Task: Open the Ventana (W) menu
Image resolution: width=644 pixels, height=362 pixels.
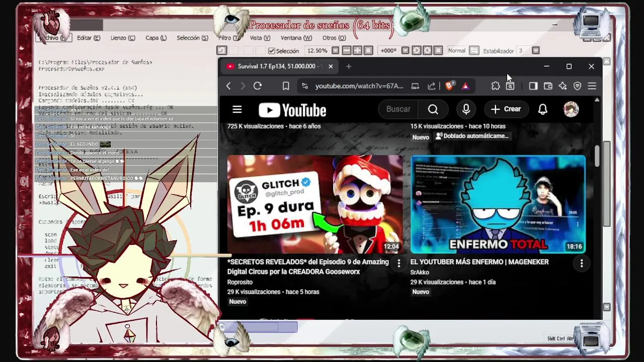Action: tap(296, 38)
